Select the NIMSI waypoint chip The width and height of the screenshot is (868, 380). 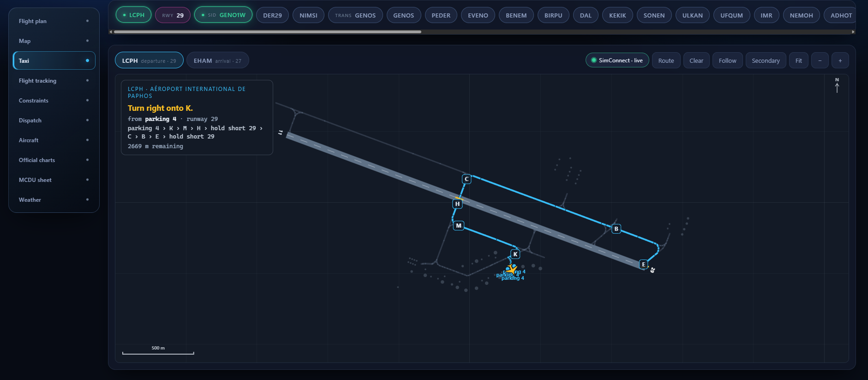(x=309, y=15)
